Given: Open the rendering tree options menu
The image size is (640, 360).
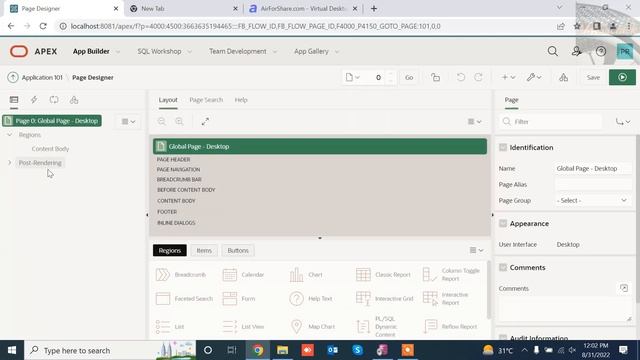Looking at the screenshot, I should [x=128, y=121].
